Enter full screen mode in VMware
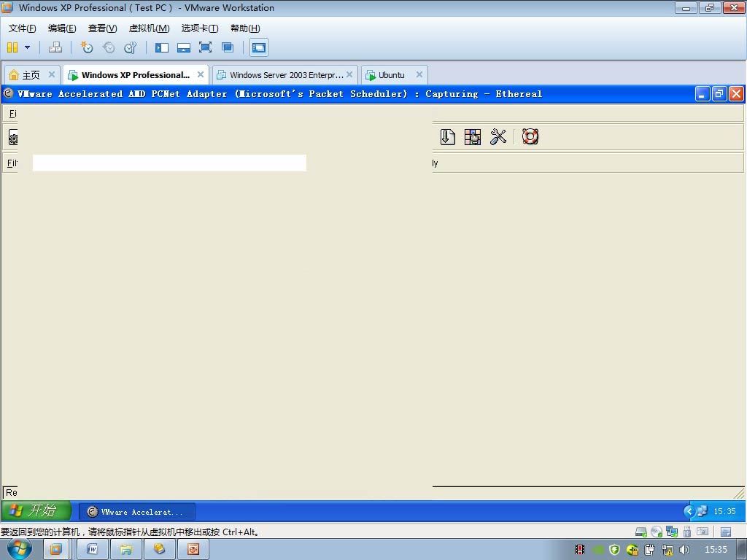747x560 pixels. (205, 47)
